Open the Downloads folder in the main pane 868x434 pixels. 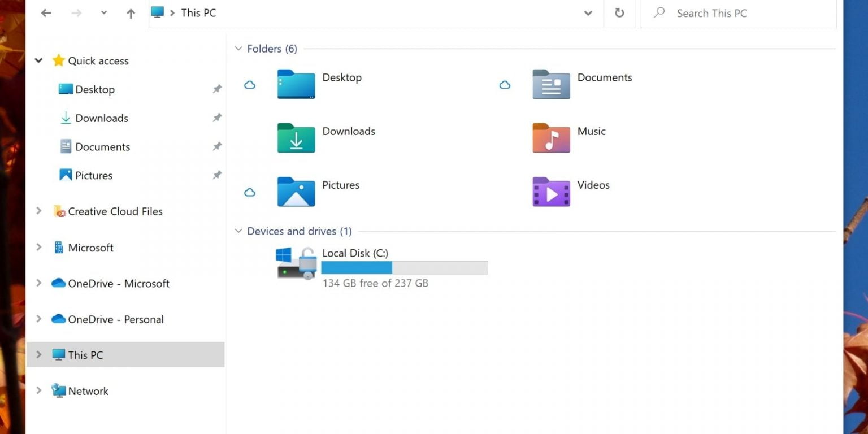tap(296, 138)
